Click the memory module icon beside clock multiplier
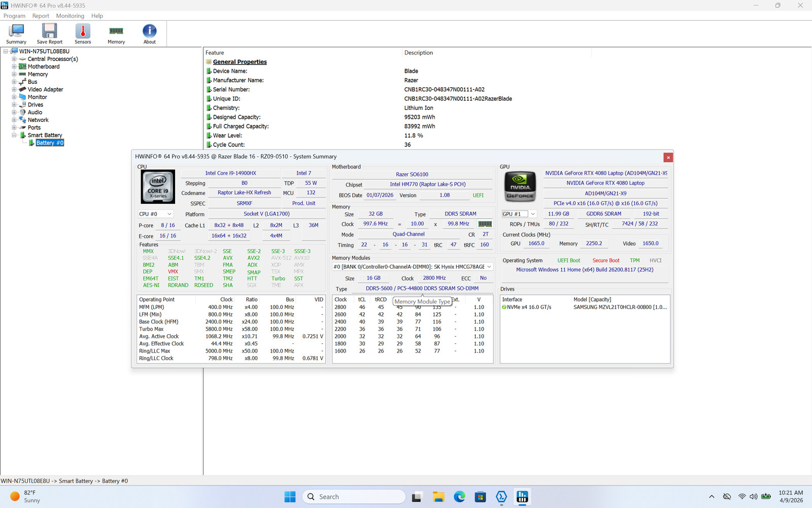The image size is (812, 508). point(485,224)
